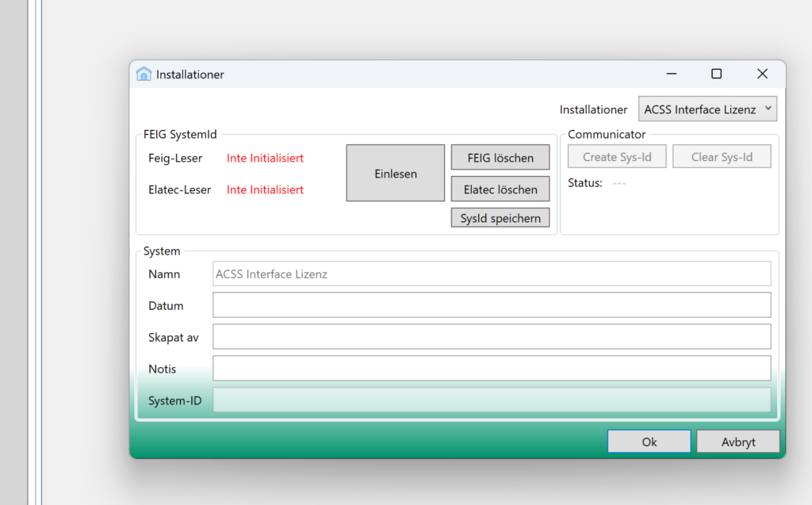Focus the Namn text field
Image resolution: width=812 pixels, height=505 pixels.
click(x=492, y=274)
